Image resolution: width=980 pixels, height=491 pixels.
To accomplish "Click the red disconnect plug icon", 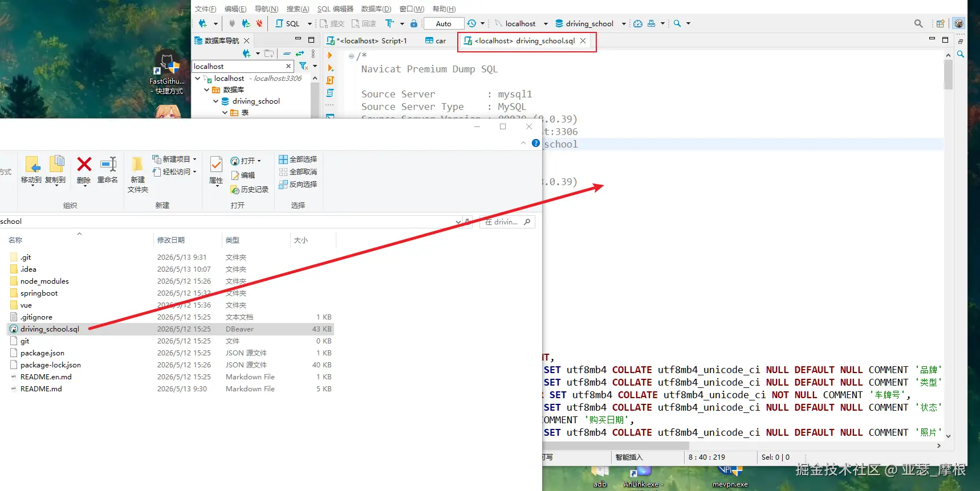I will point(259,23).
